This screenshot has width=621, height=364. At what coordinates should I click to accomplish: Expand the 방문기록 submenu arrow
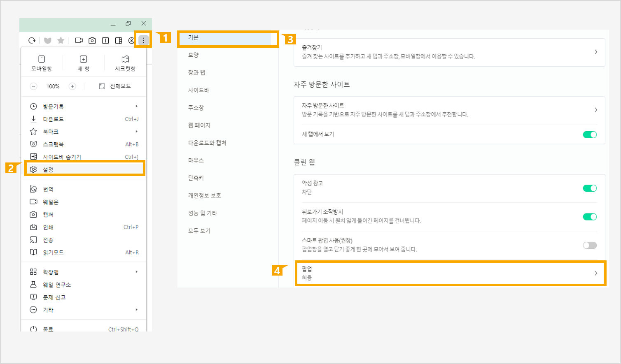(x=136, y=107)
